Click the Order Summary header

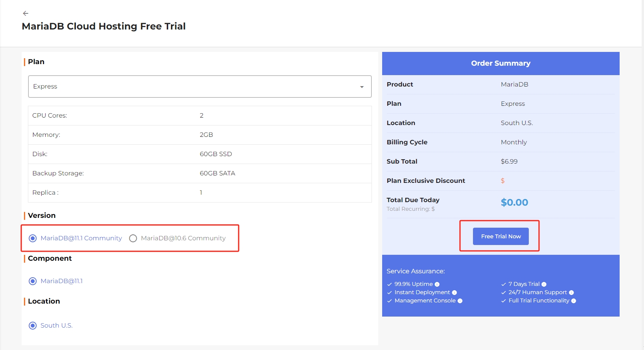point(501,63)
